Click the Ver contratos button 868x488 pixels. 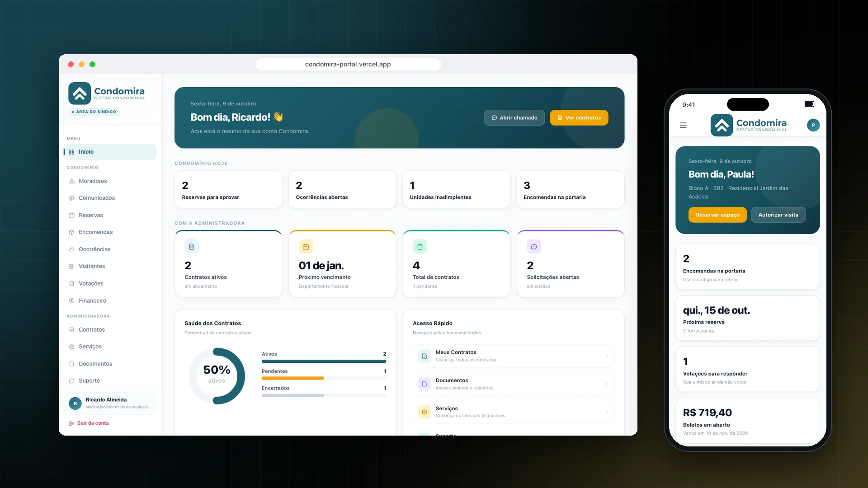[x=579, y=118]
